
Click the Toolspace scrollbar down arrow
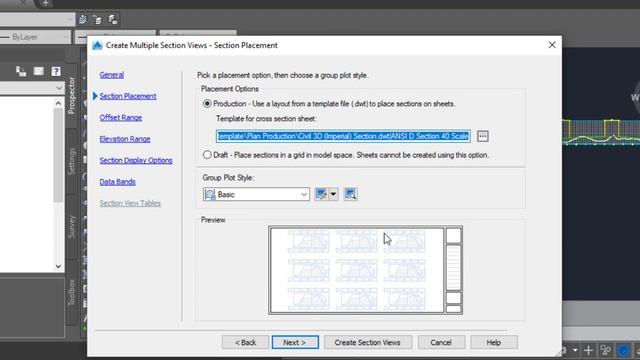58,267
